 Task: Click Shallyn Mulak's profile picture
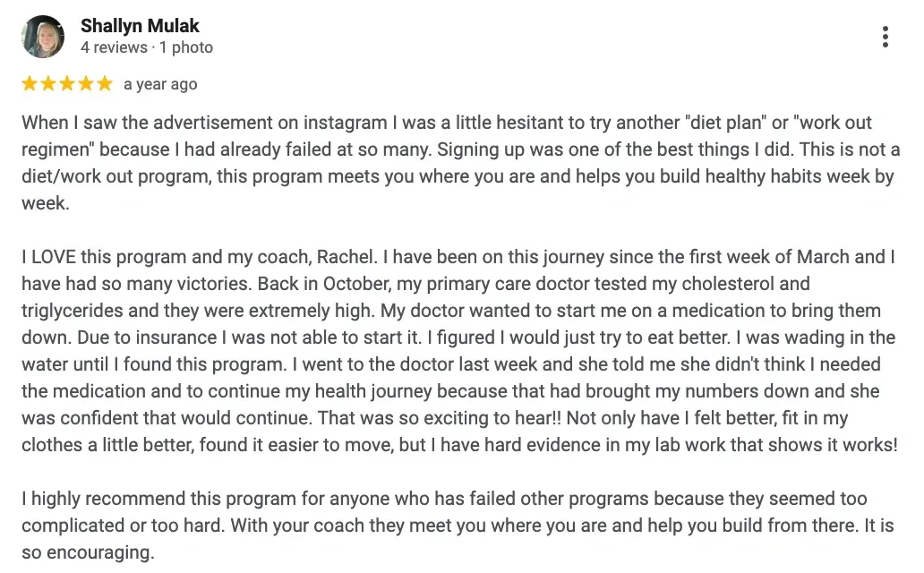coord(43,37)
